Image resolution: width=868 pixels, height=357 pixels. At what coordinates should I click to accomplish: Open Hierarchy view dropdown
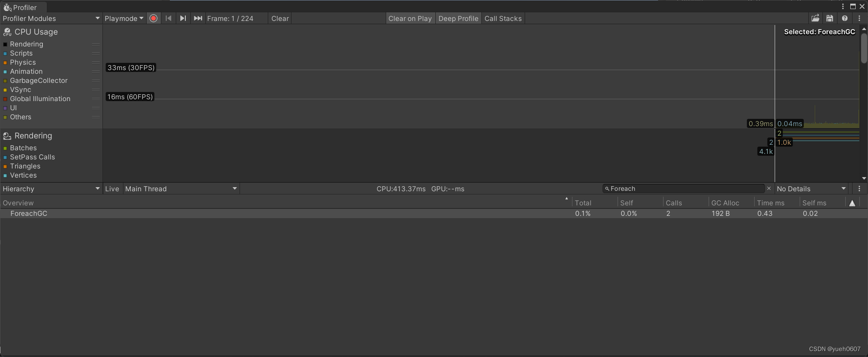51,189
